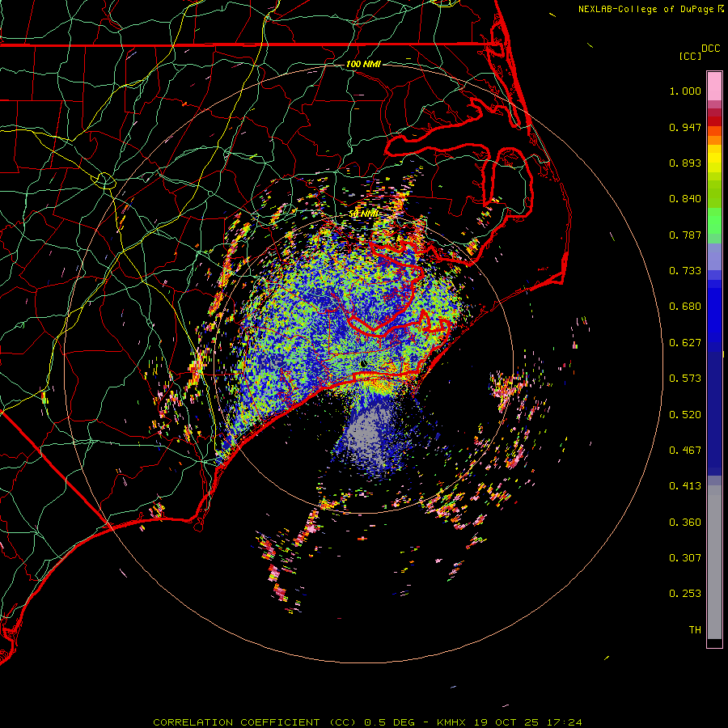Click the 1.000 value on the color scale
The height and width of the screenshot is (728, 728).
pos(685,91)
